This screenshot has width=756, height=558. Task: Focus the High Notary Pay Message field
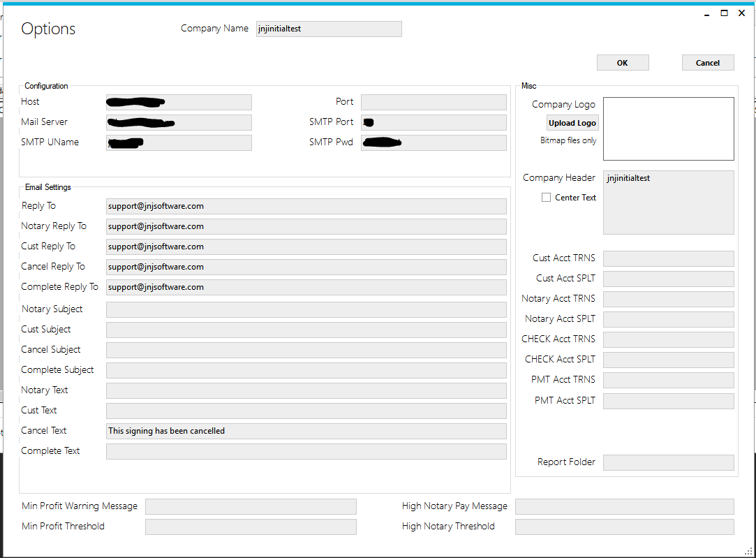pos(624,506)
